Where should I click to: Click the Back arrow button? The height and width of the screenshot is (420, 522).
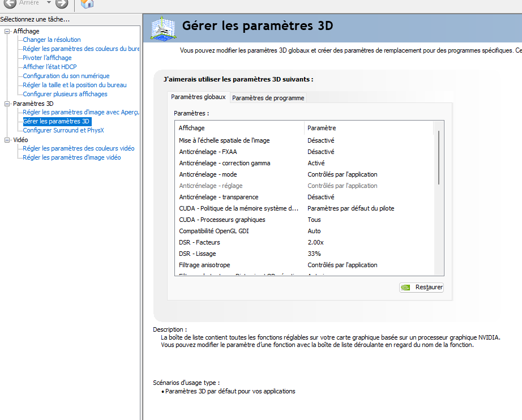pyautogui.click(x=10, y=3)
